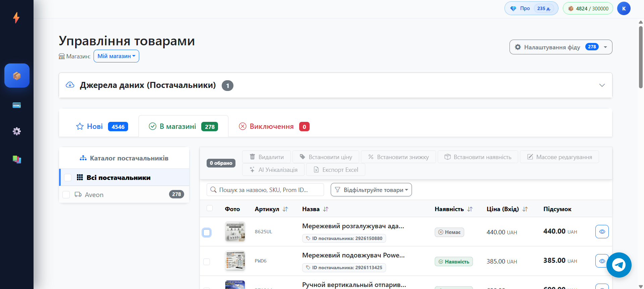Viewport: 644px width, 289px height.
Task: Open the Мій магазин store dropdown
Action: point(116,56)
